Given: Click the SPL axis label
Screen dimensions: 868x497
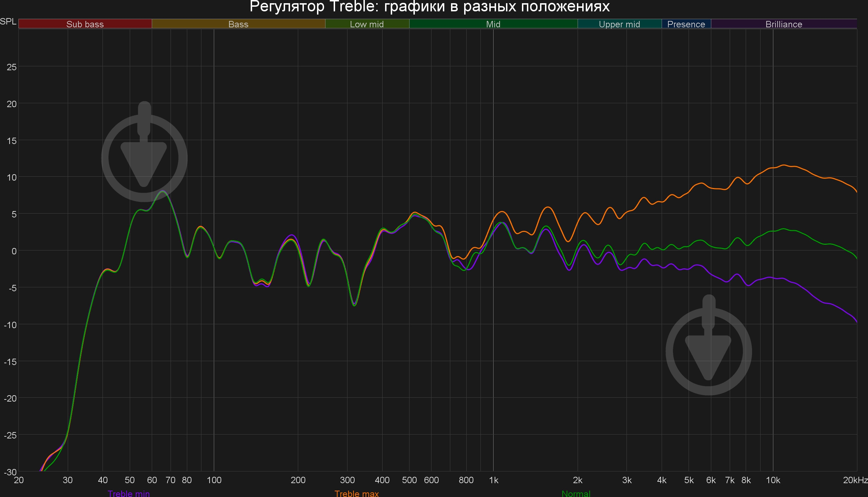Looking at the screenshot, I should tap(8, 22).
